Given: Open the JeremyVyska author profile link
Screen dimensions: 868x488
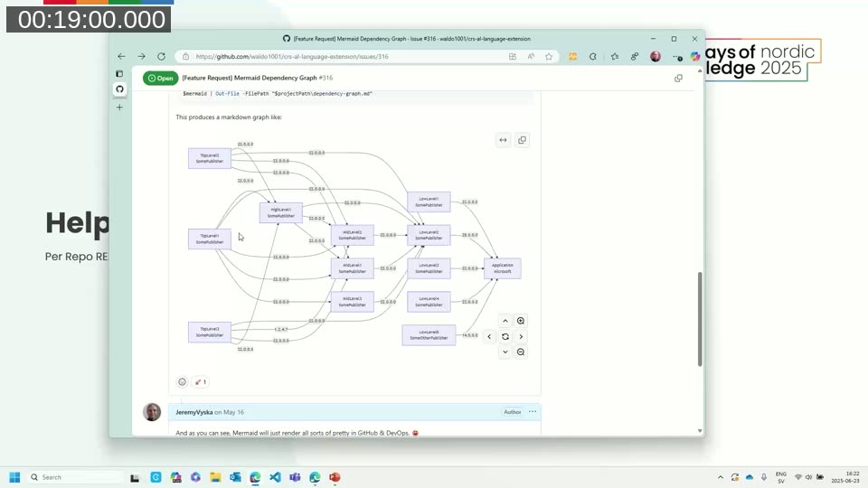Looking at the screenshot, I should (x=193, y=412).
